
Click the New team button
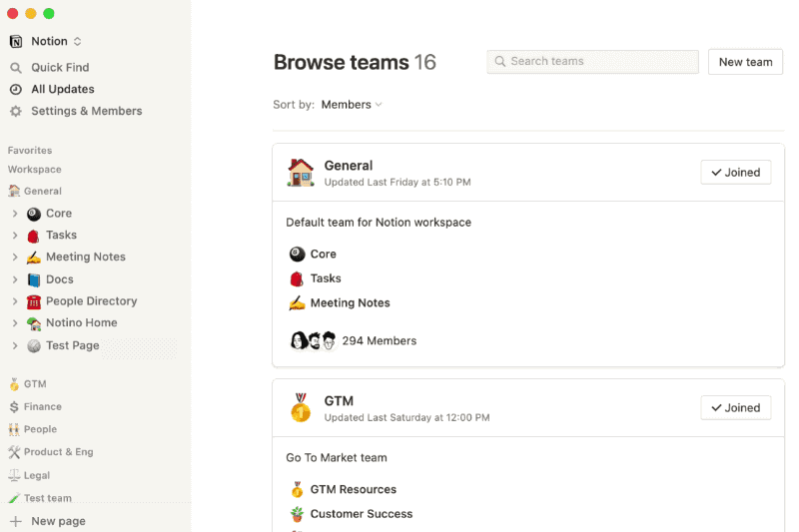pyautogui.click(x=745, y=62)
